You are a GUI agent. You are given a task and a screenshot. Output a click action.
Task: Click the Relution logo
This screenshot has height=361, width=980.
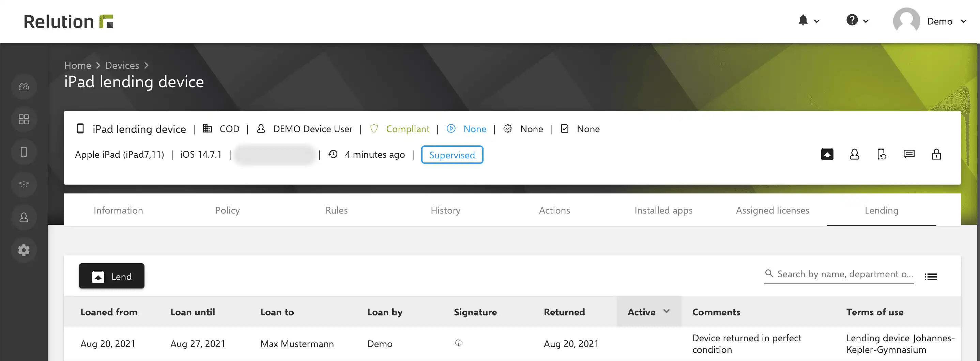(x=68, y=21)
